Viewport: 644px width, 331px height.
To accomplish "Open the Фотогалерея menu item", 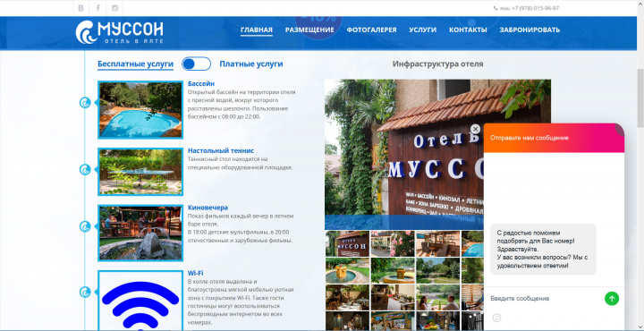I will [372, 30].
